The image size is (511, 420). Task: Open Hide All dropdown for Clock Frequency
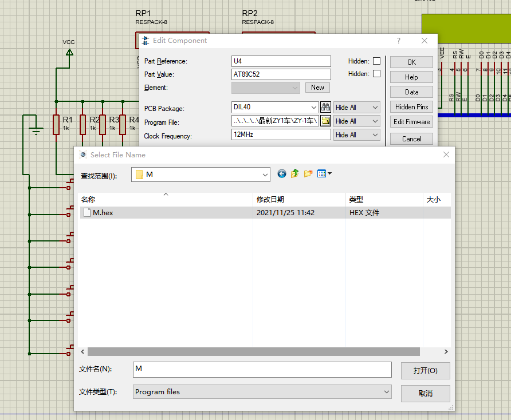(357, 135)
